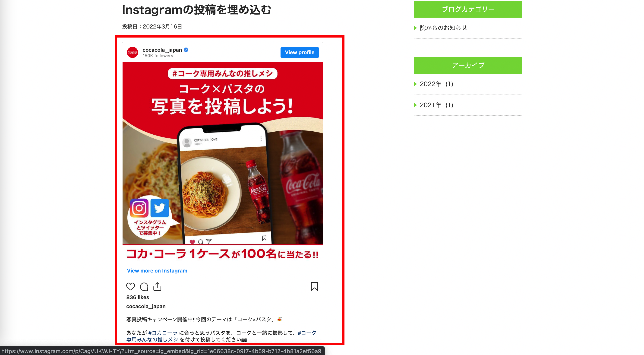
Task: Click the #コーク専用みんなの推しメシ hashtag link
Action: click(x=221, y=336)
